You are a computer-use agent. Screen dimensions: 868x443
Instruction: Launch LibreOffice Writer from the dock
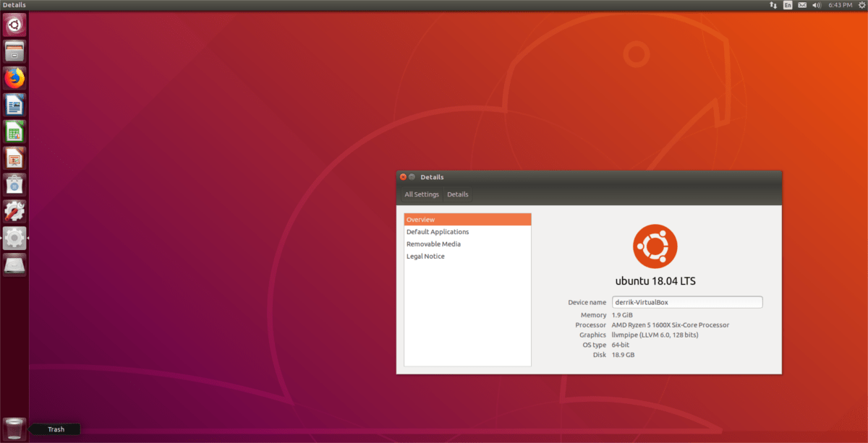pos(13,104)
